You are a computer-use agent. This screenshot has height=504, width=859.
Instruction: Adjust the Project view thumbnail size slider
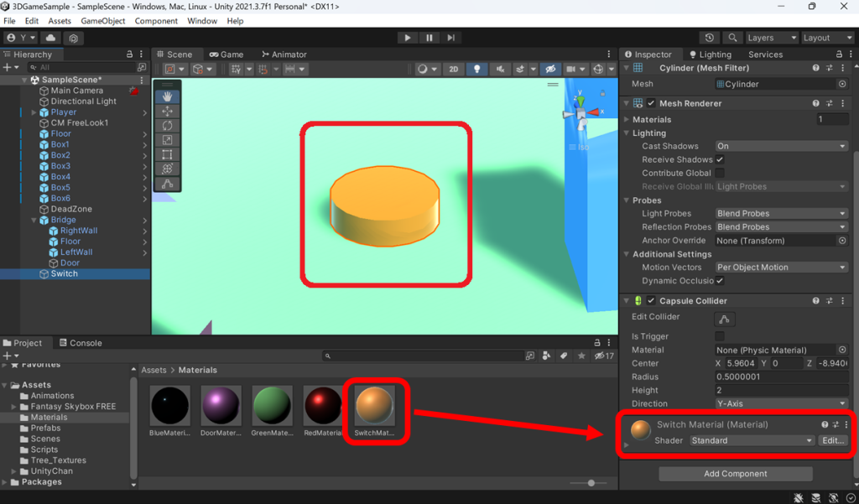[590, 481]
